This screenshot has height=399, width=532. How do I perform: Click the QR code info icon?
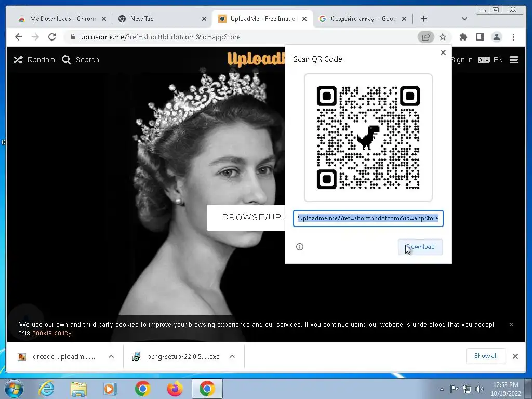coord(300,247)
